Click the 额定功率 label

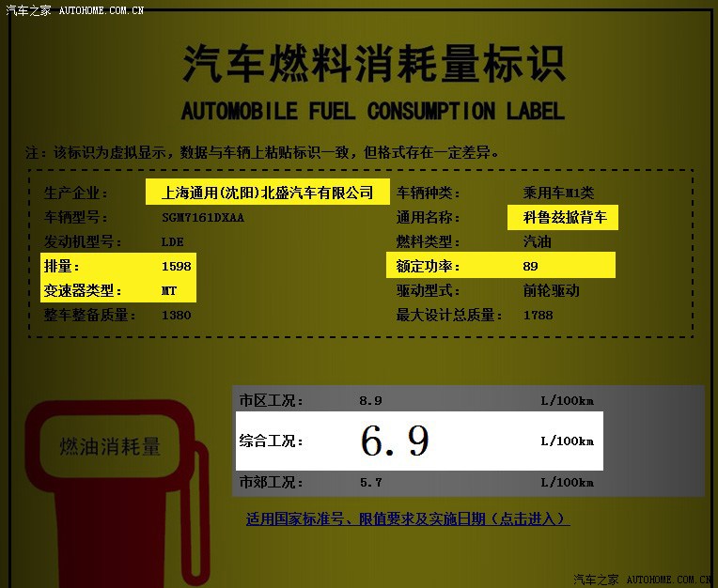coord(428,266)
